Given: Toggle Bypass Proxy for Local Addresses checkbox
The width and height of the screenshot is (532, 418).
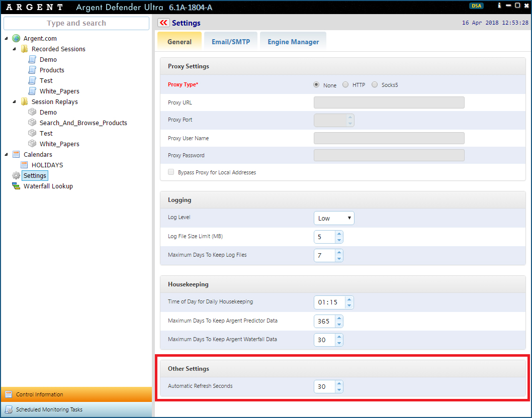Looking at the screenshot, I should (x=171, y=172).
